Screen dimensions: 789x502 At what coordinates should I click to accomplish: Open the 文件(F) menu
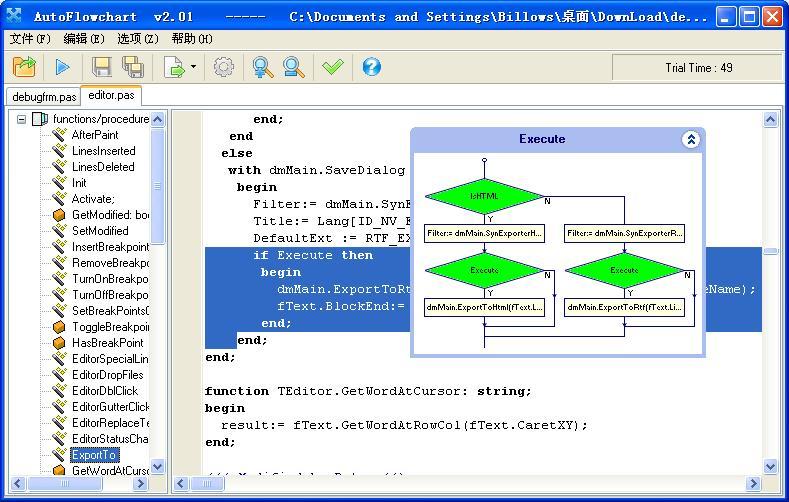pos(30,39)
